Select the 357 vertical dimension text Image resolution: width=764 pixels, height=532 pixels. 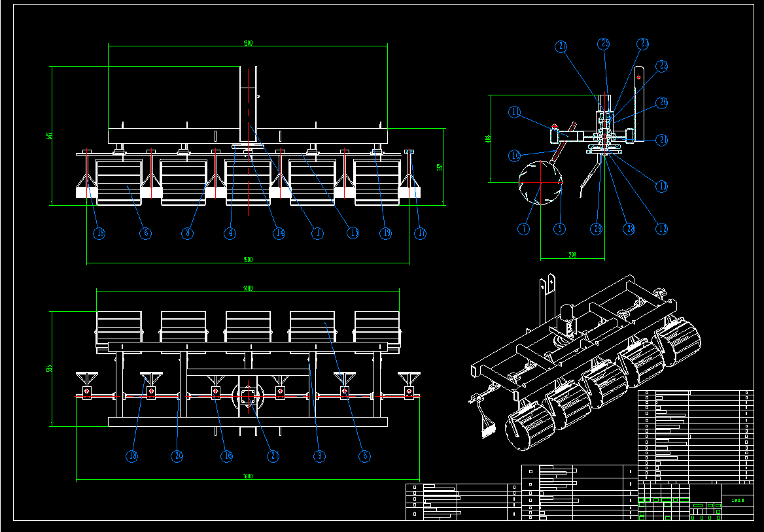tap(440, 167)
